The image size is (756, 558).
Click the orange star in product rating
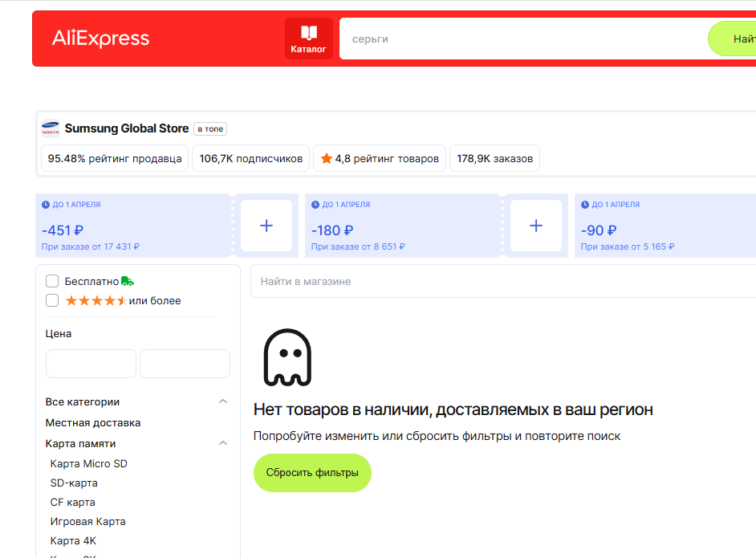click(327, 158)
